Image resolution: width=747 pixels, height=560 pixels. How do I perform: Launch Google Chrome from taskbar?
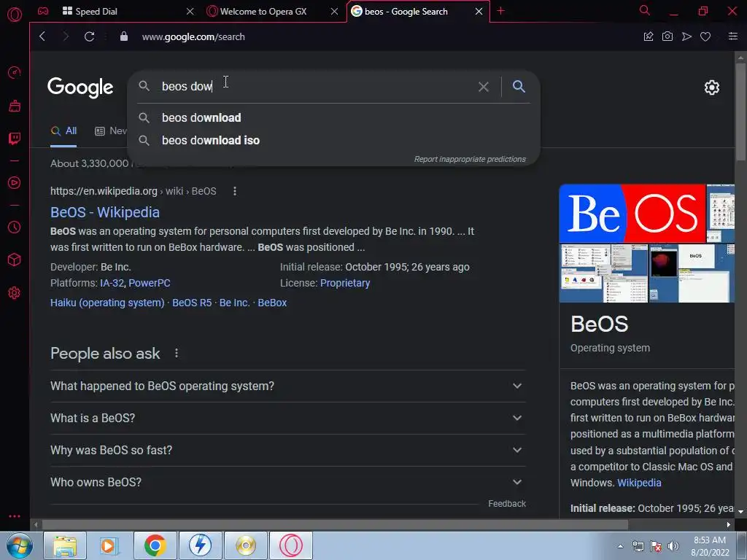155,545
